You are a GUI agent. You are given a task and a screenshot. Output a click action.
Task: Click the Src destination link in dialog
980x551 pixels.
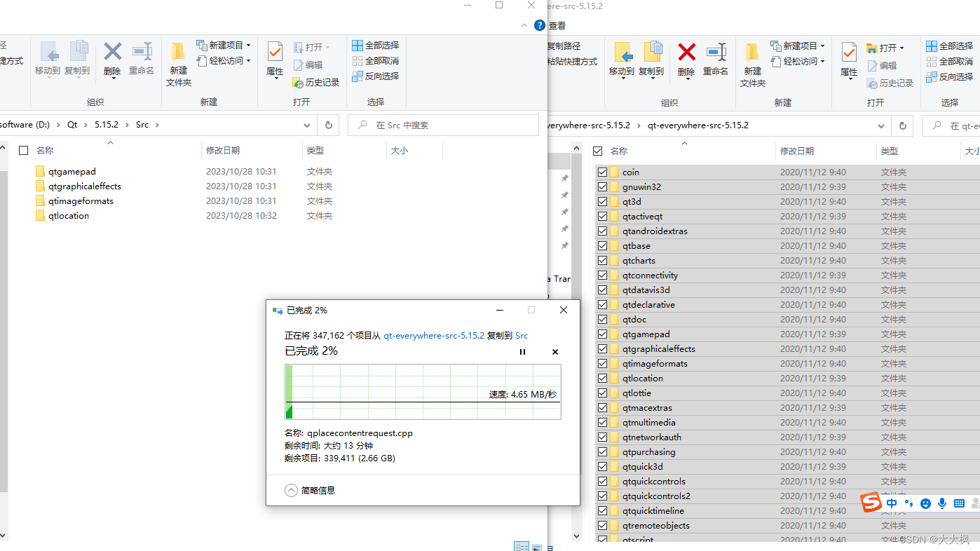pos(522,335)
